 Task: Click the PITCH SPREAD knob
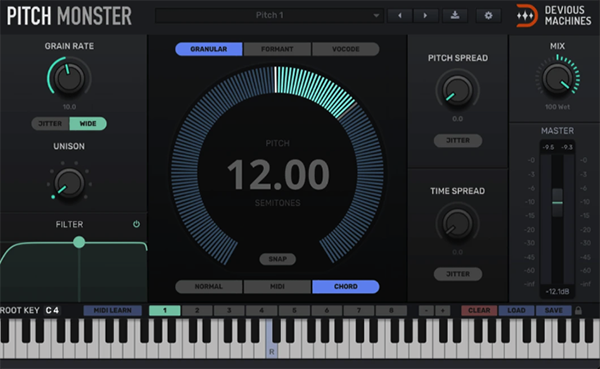point(458,90)
